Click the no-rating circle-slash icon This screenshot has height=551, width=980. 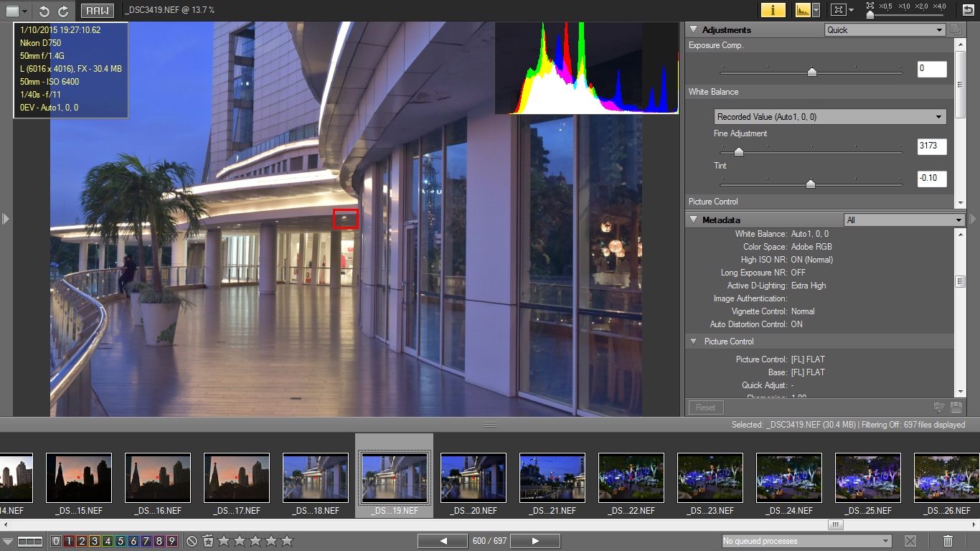point(192,541)
